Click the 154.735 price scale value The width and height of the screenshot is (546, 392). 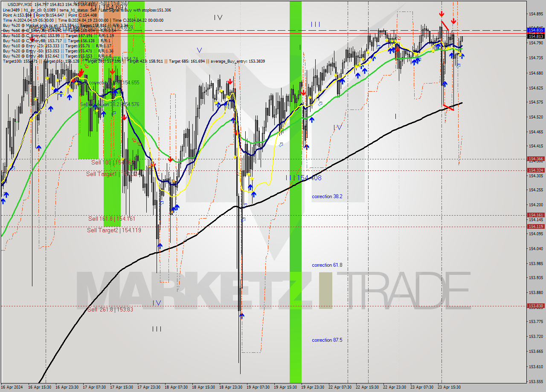[x=536, y=58]
